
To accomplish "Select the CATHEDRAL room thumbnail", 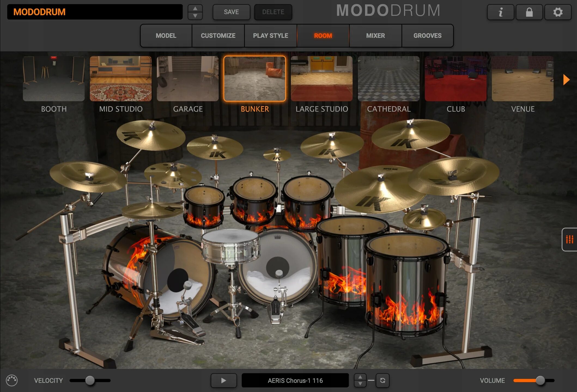I will [388, 79].
